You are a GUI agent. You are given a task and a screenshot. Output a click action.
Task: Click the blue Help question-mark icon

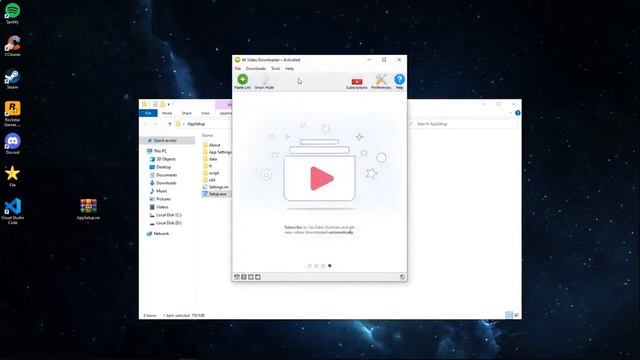point(399,81)
